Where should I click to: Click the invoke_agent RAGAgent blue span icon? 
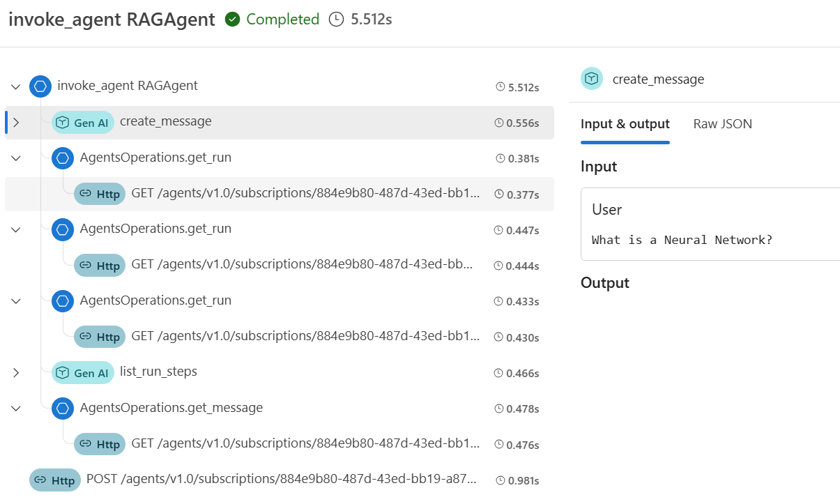(40, 86)
